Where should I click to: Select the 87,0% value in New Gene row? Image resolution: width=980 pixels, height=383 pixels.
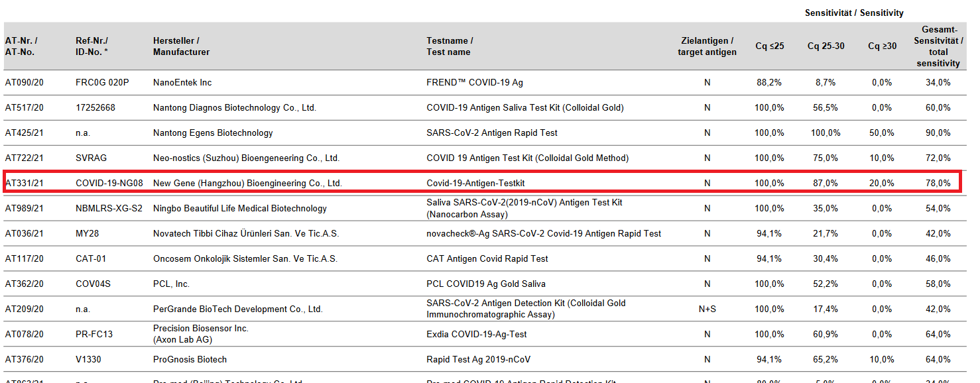click(826, 184)
